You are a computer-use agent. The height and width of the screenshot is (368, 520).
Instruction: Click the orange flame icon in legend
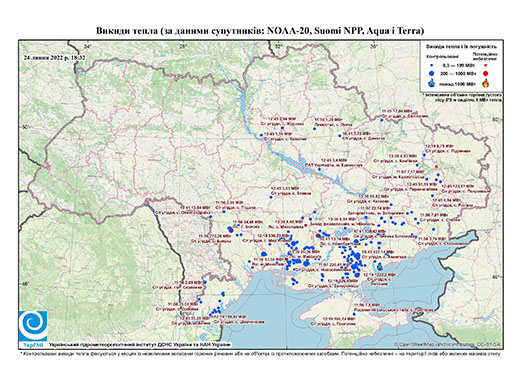click(486, 83)
